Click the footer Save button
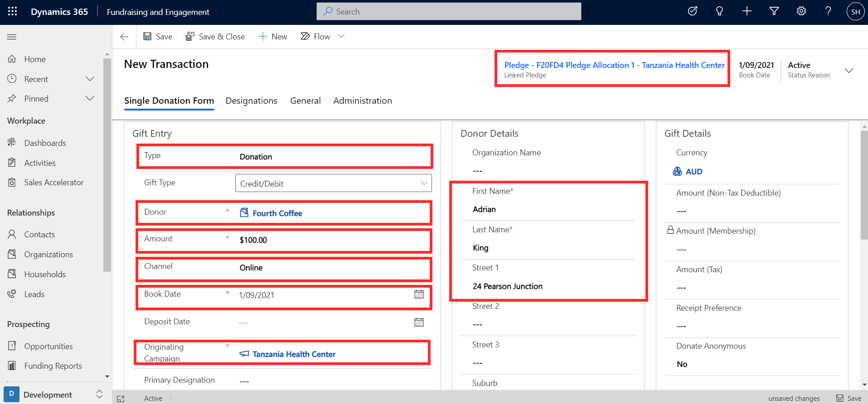 coord(849,399)
